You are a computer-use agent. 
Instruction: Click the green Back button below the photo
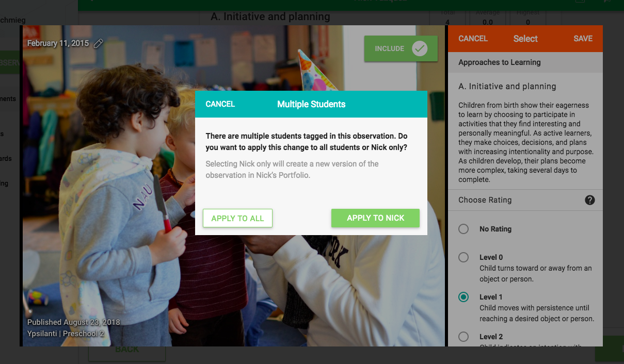[x=127, y=350]
